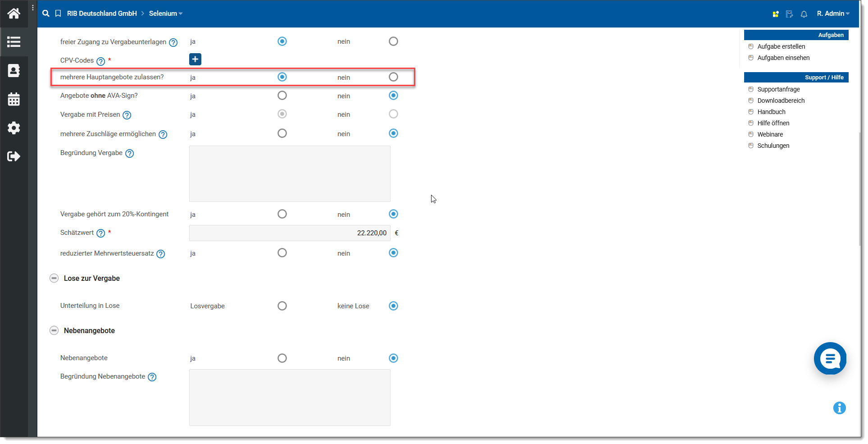Open the vertical three-dots menu
The width and height of the screenshot is (868, 444).
(33, 8)
